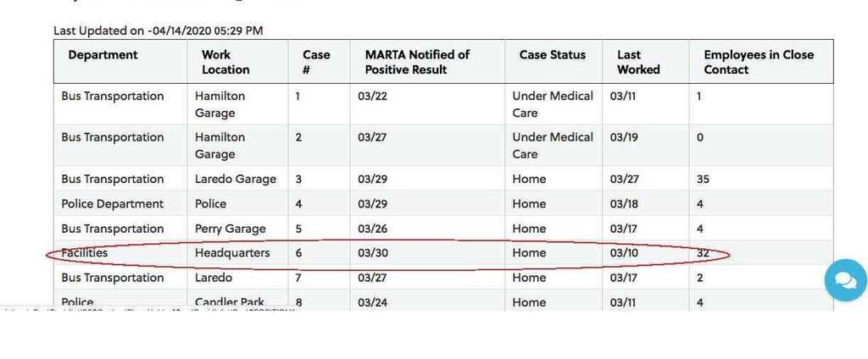Viewport: 868px width, 359px height.
Task: Select the Facilities department cell
Action: pos(85,253)
